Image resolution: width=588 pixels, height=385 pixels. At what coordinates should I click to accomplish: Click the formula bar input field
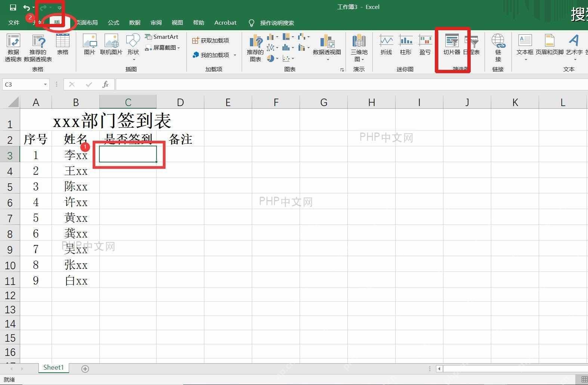352,84
